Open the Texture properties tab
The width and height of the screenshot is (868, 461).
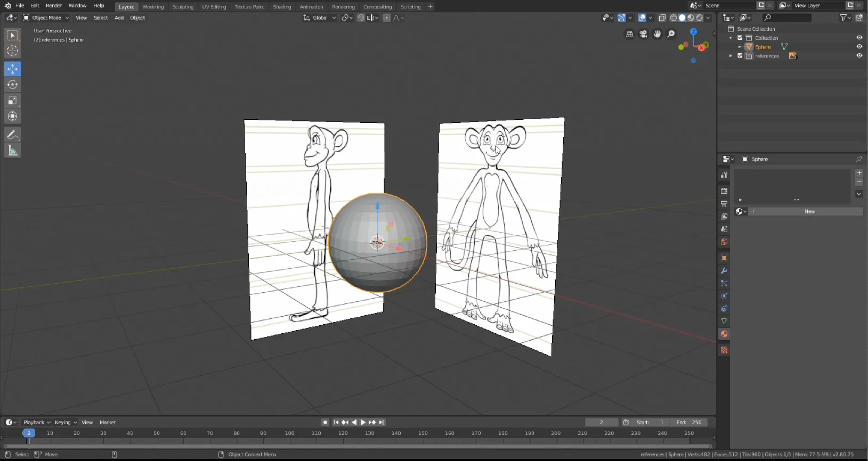click(x=724, y=350)
